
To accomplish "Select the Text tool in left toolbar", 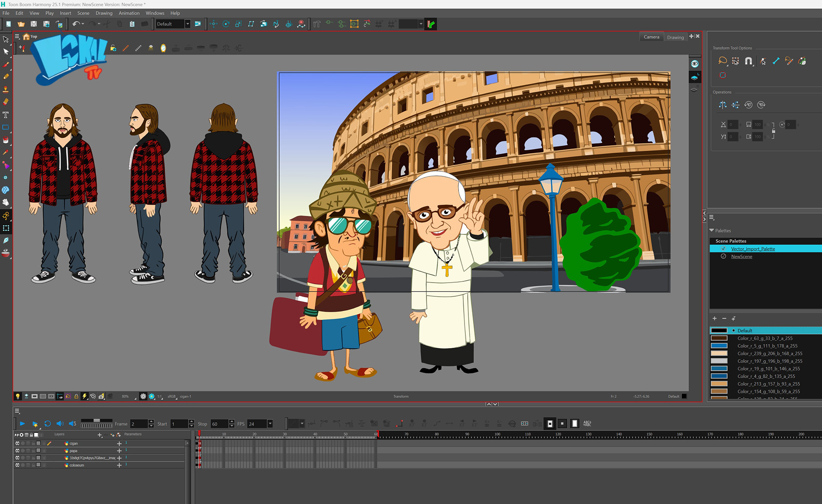I will (6, 115).
